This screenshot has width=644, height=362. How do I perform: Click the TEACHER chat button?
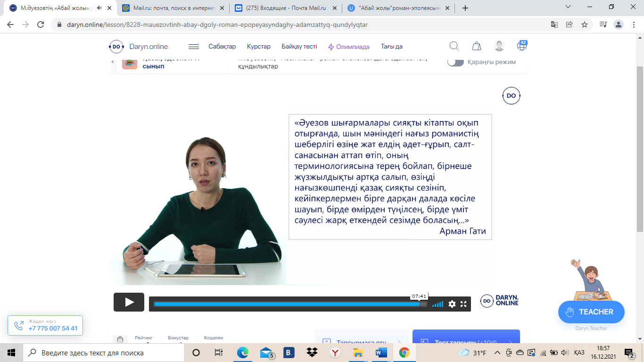click(x=591, y=312)
